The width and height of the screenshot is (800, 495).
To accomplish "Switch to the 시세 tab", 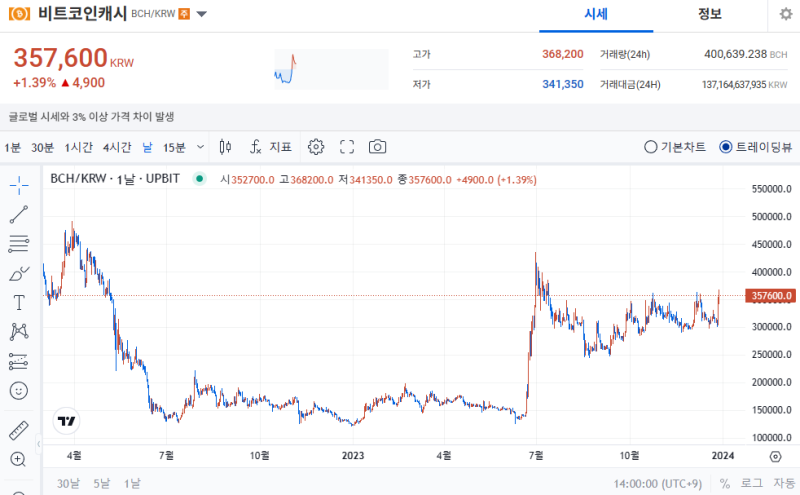I will tap(596, 14).
